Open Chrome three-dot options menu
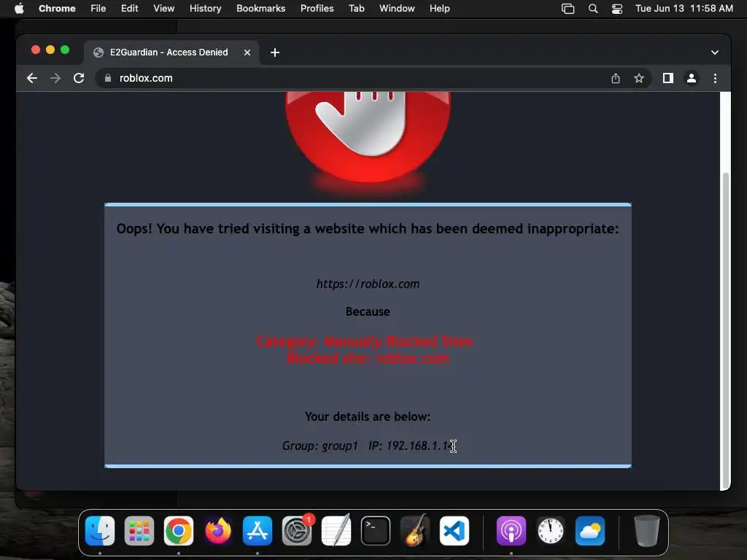 point(715,78)
